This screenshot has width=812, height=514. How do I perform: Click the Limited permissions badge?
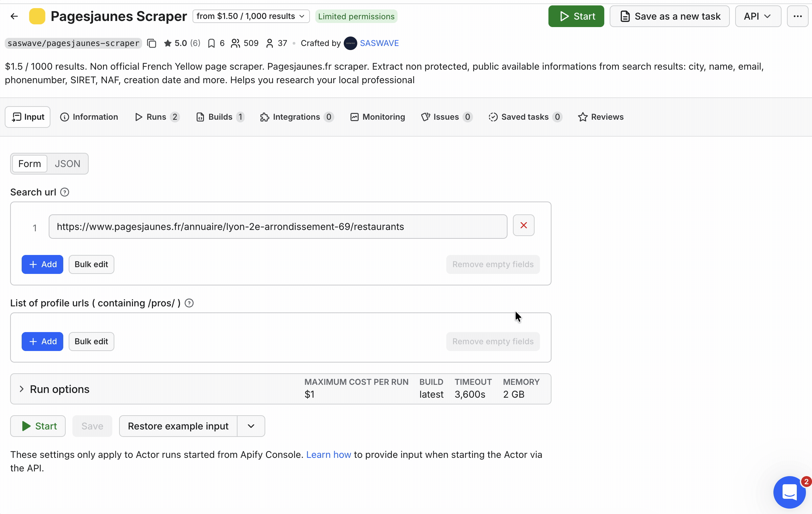click(x=356, y=16)
